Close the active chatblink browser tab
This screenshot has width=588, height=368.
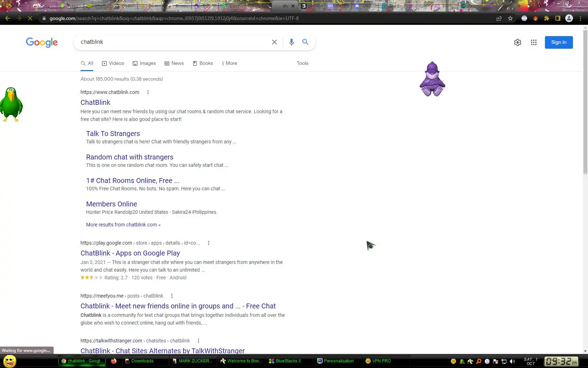293,6
